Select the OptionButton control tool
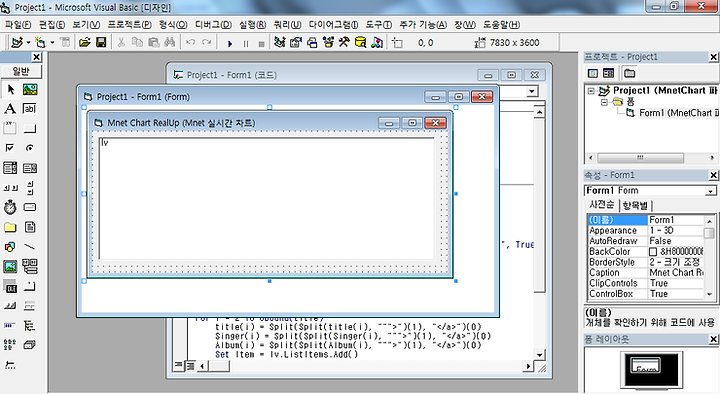720x394 pixels. click(30, 148)
